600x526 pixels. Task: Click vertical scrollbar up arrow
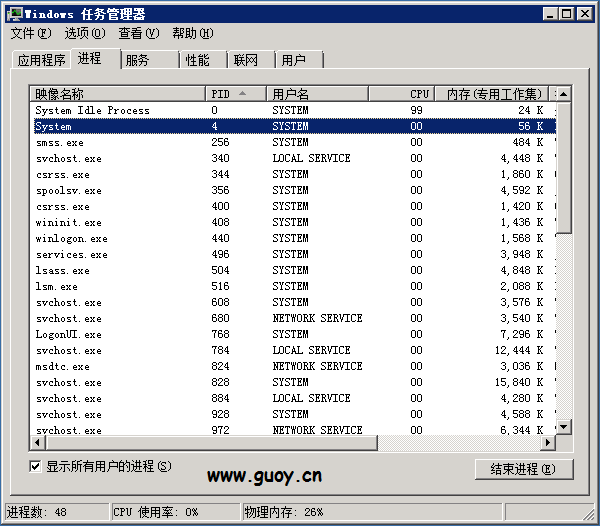pyautogui.click(x=564, y=94)
